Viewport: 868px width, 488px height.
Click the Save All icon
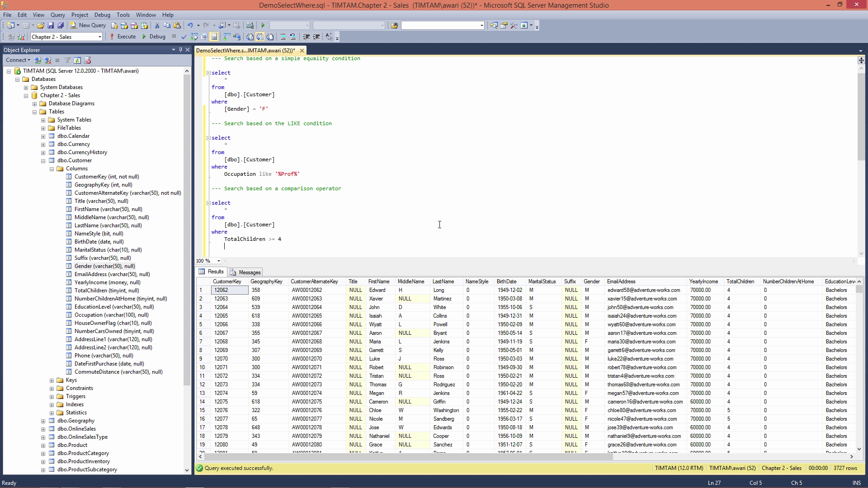pyautogui.click(x=60, y=25)
